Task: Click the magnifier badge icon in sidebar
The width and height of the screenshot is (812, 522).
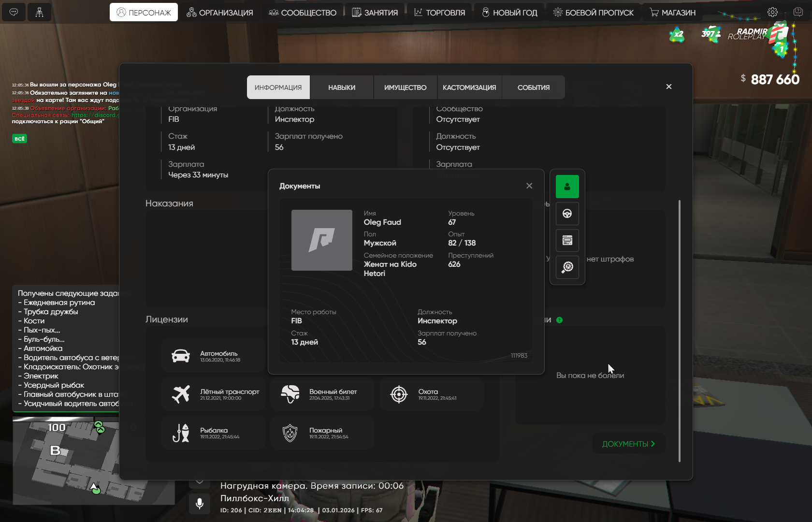Action: [x=567, y=267]
